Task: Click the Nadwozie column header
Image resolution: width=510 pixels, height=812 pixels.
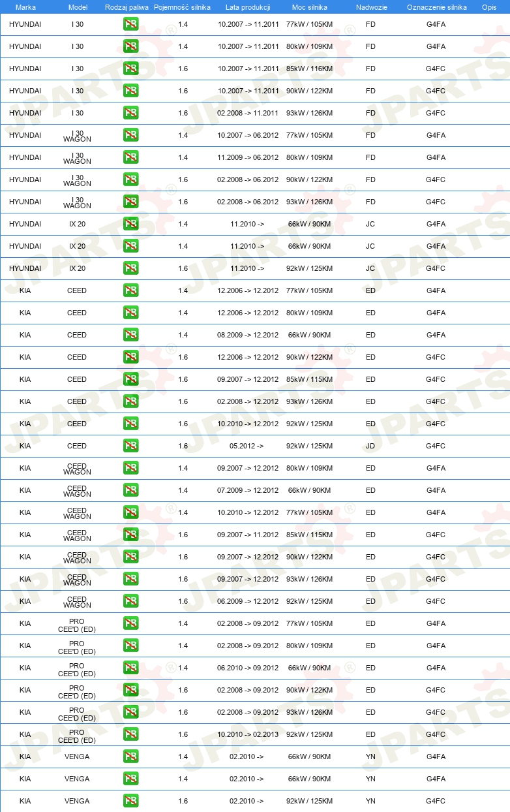Action: [x=370, y=7]
